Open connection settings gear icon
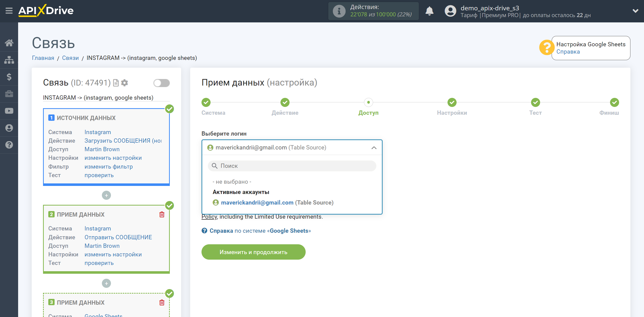The height and width of the screenshot is (317, 644). point(125,83)
